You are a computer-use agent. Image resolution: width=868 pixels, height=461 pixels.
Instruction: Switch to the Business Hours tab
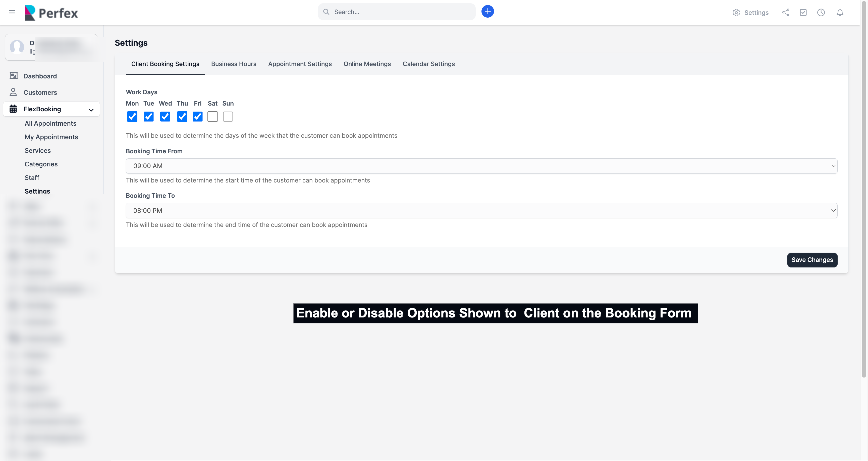coord(234,64)
